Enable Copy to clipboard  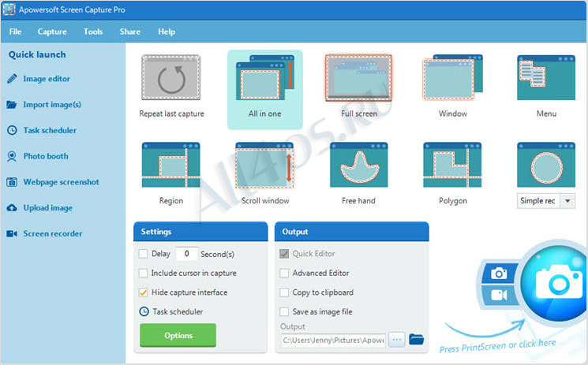point(284,292)
